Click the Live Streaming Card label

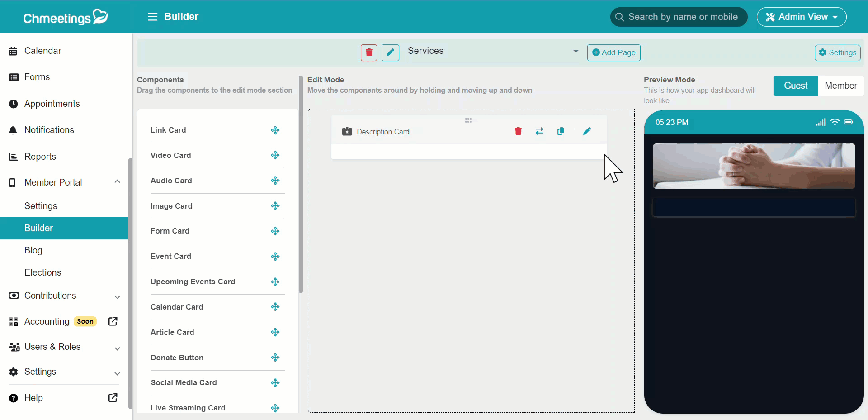click(188, 408)
